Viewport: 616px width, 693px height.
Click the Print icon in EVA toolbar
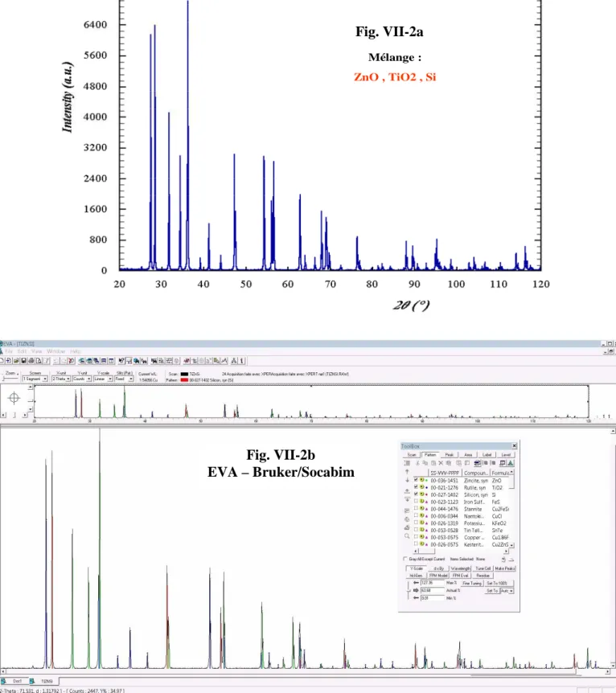pos(31,361)
